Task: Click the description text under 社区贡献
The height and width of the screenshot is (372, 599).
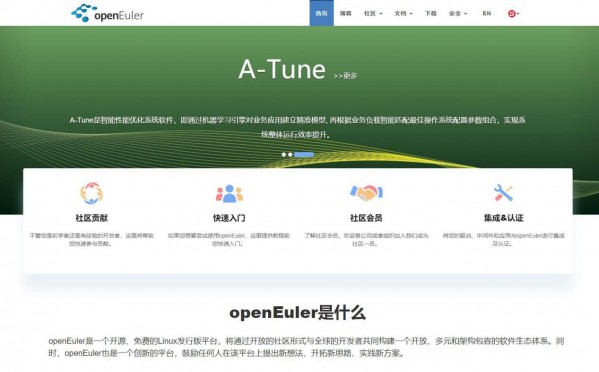Action: coord(92,239)
